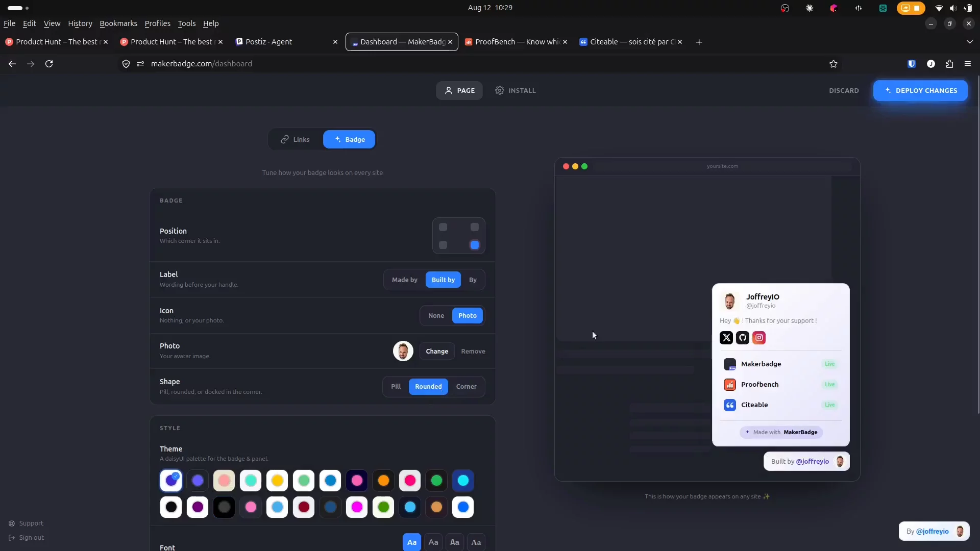
Task: Set badge position to bottom-left corner
Action: [443, 245]
